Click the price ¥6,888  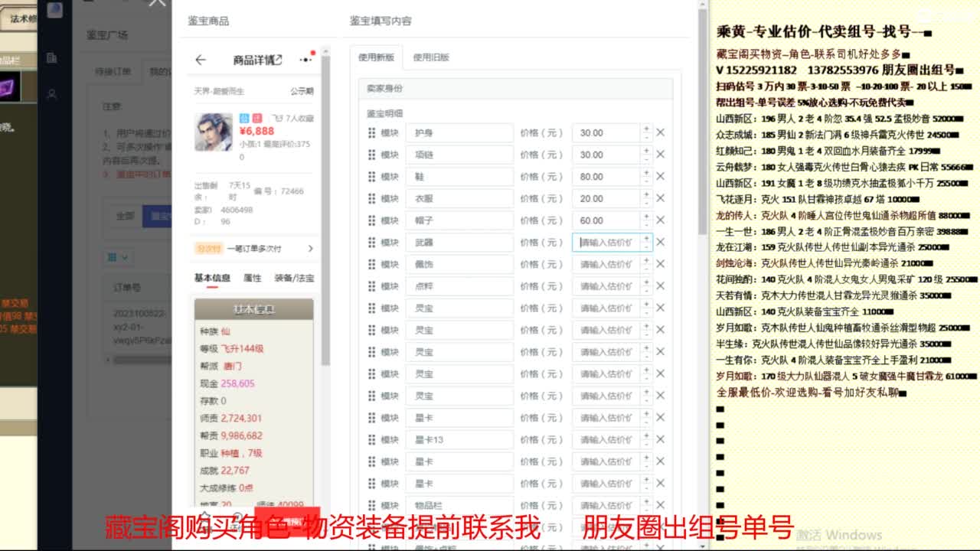click(256, 131)
